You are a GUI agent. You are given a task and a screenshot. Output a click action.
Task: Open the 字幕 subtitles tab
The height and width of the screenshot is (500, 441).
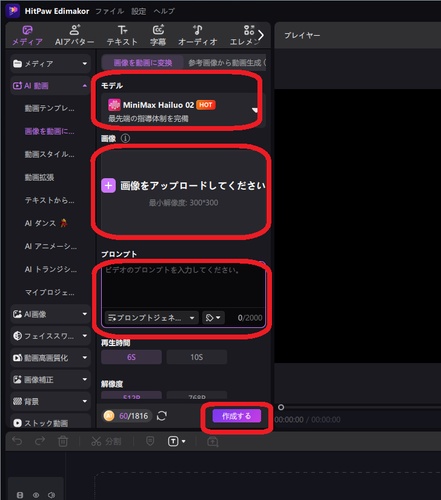(x=158, y=36)
